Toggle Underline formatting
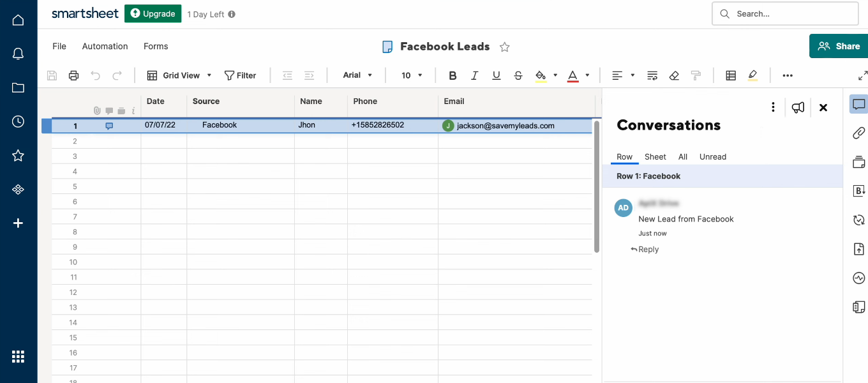This screenshot has width=868, height=383. click(x=497, y=75)
